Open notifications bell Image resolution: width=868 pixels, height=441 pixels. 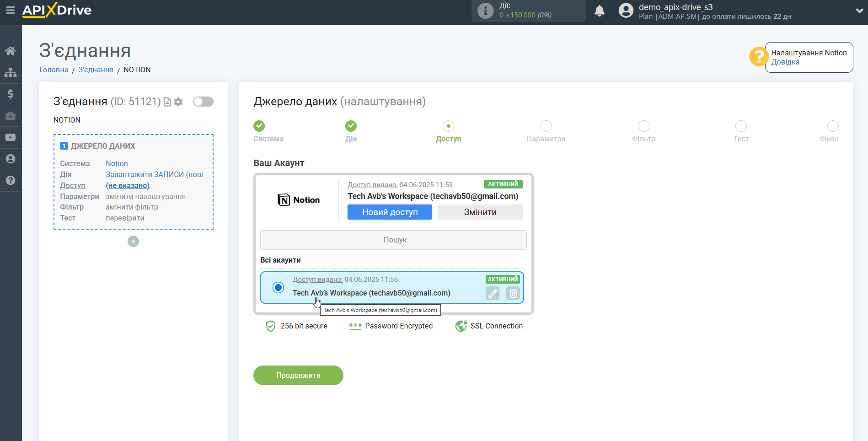point(600,11)
